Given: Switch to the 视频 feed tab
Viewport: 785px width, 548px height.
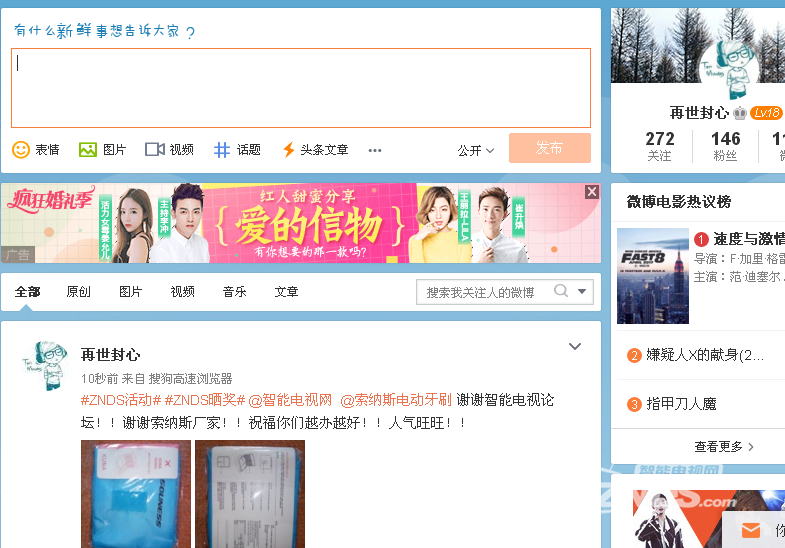Looking at the screenshot, I should [182, 291].
